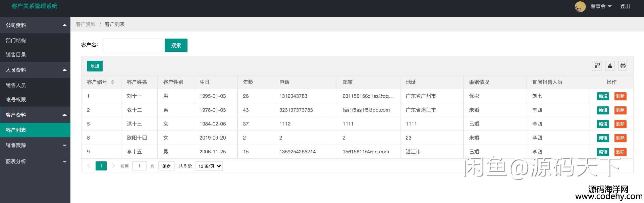
Task: Open 帐号权限 menu item
Action: (16, 100)
